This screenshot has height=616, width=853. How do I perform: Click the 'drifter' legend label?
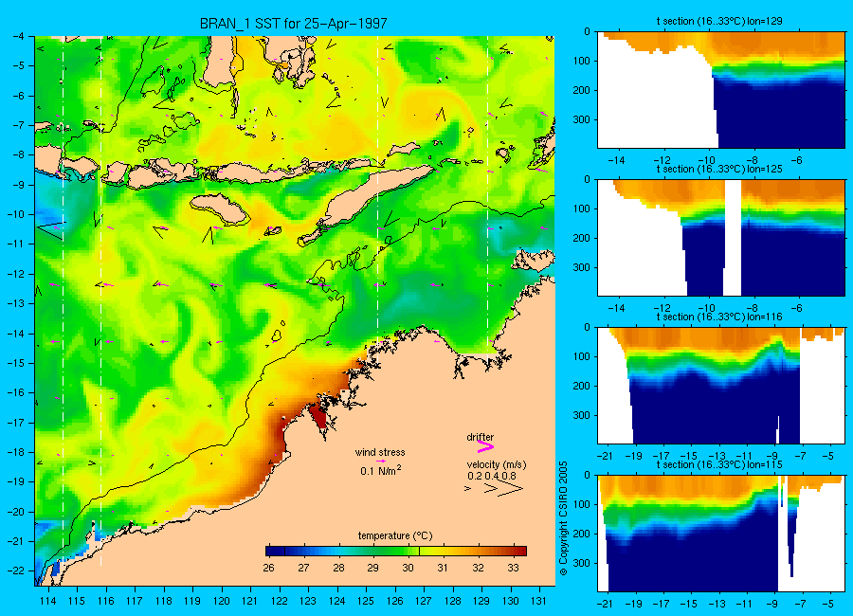(x=481, y=437)
